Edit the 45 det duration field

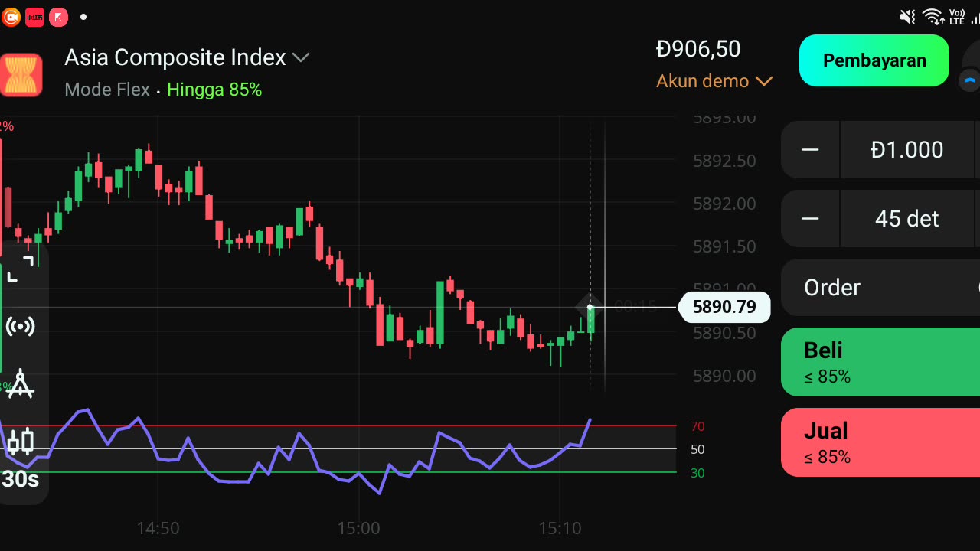[x=907, y=219]
